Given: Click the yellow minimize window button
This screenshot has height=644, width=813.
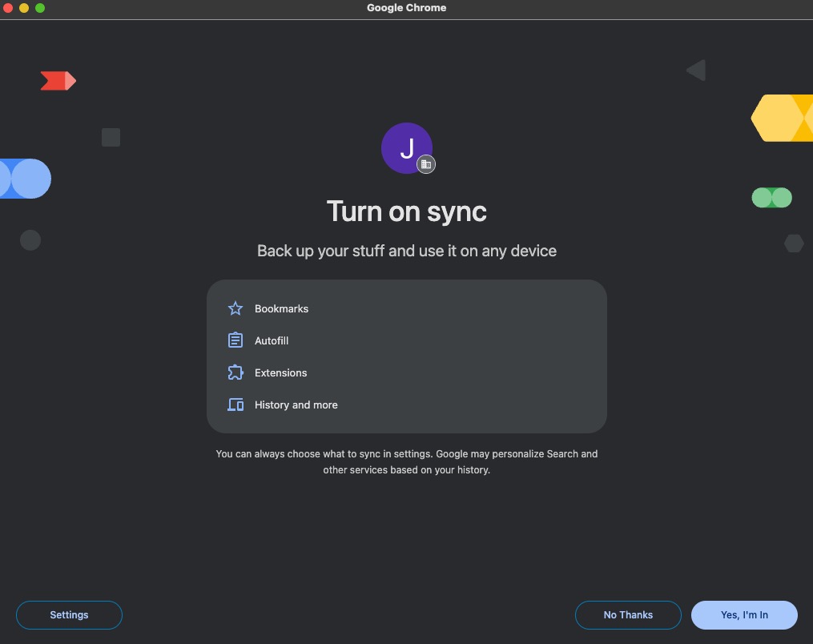Looking at the screenshot, I should tap(24, 8).
